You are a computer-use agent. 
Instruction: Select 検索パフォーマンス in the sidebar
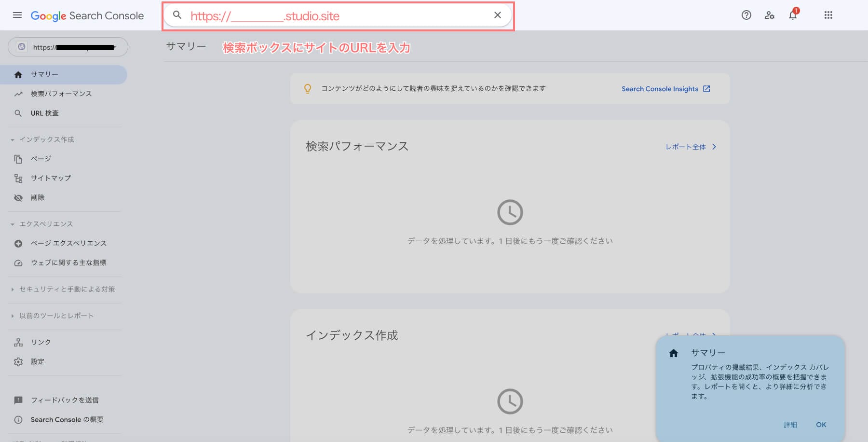tap(61, 94)
